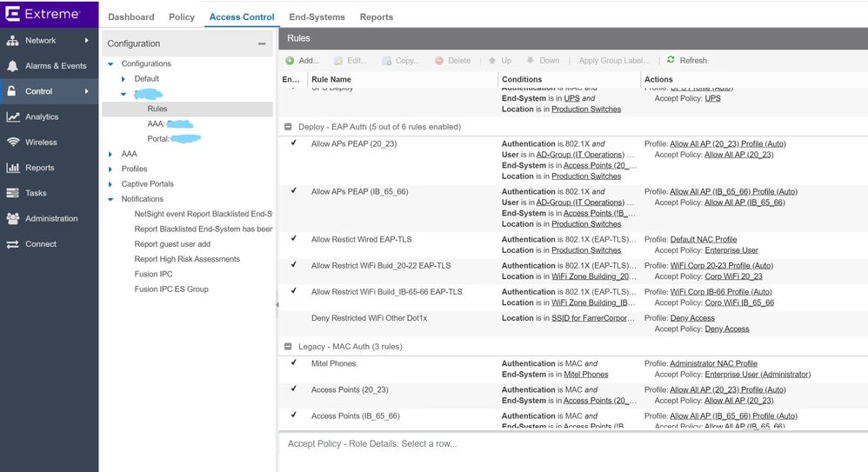This screenshot has width=868, height=472.
Task: Expand the Profiles tree node
Action: 110,170
